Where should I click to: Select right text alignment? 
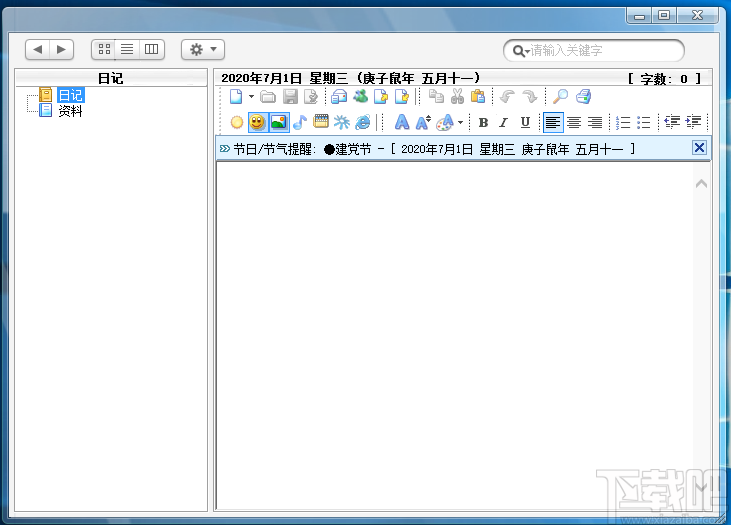point(595,123)
